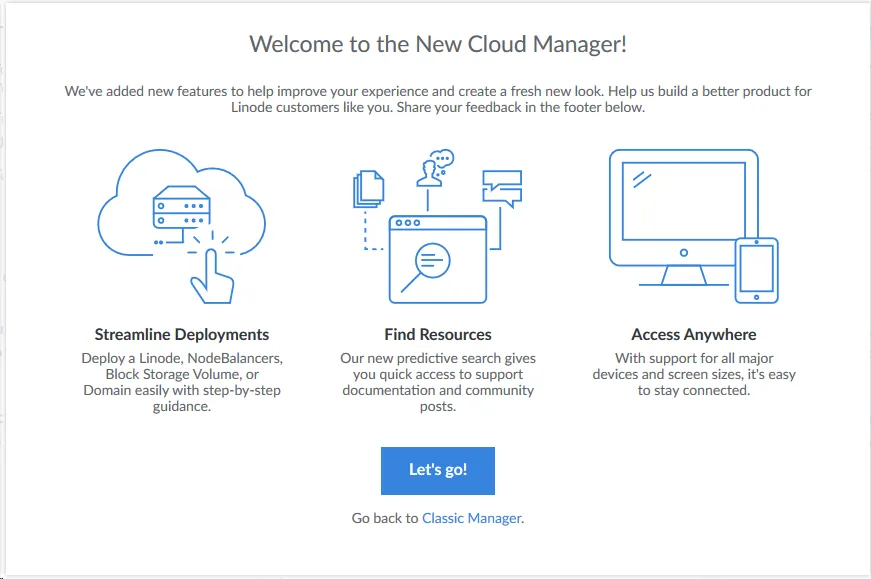This screenshot has width=871, height=579.
Task: Open the Classic Manager link
Action: pyautogui.click(x=472, y=518)
